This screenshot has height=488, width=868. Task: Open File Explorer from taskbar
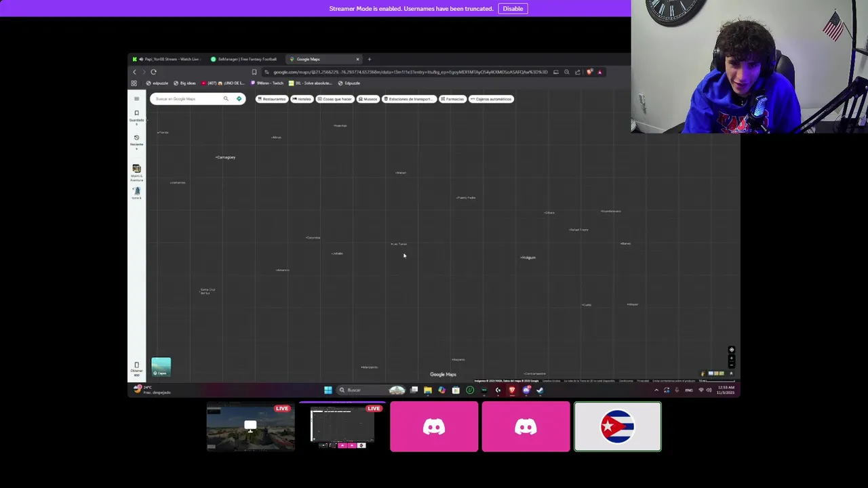428,390
